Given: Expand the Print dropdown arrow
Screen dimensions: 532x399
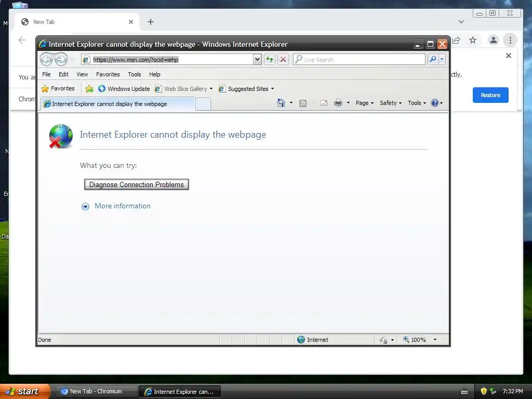Looking at the screenshot, I should point(348,103).
